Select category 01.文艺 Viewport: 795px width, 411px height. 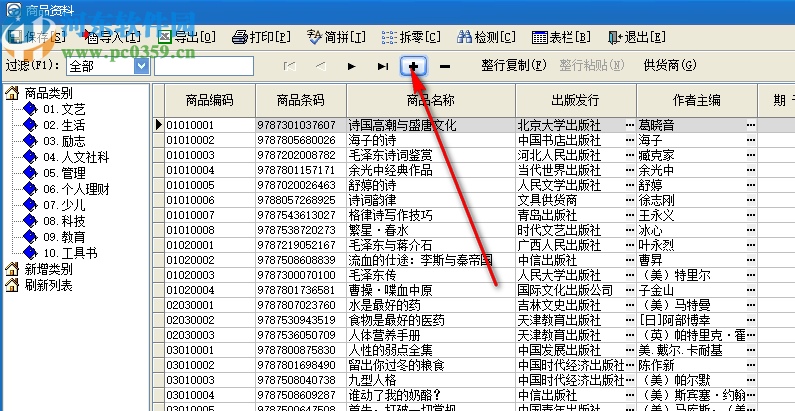64,109
